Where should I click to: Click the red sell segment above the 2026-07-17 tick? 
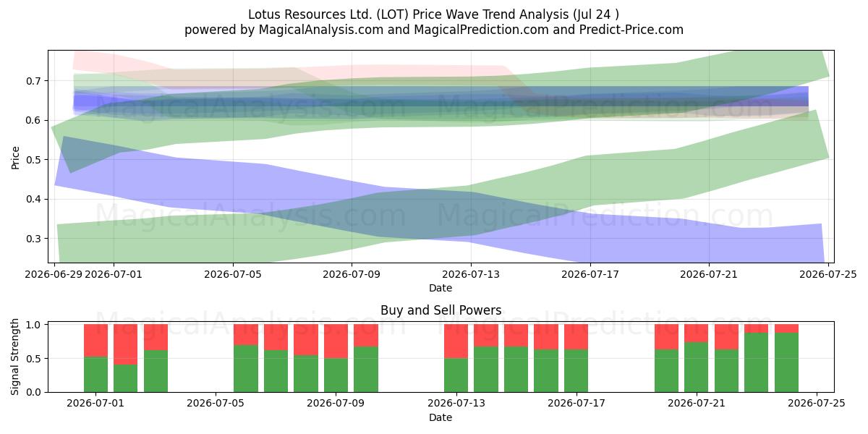click(x=576, y=337)
